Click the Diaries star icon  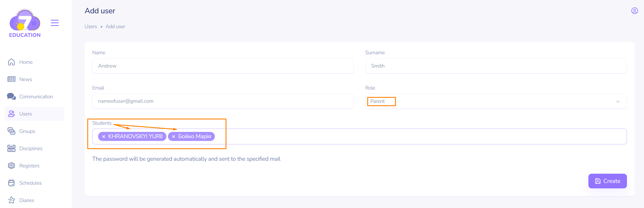coord(11,200)
